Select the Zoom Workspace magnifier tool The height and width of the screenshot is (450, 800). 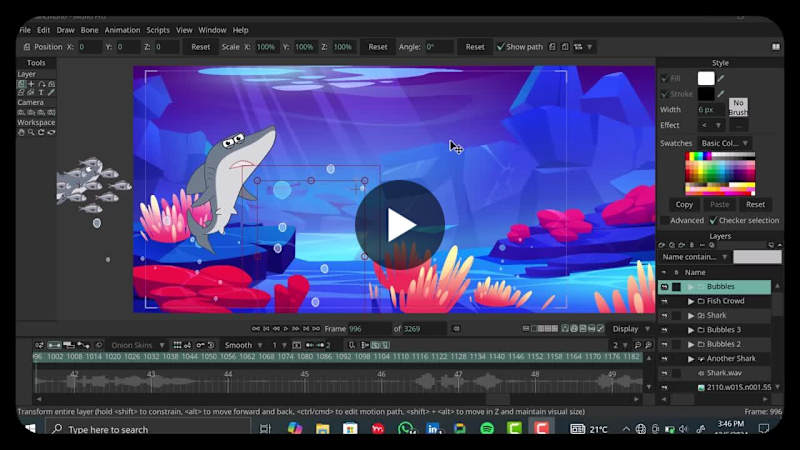31,133
